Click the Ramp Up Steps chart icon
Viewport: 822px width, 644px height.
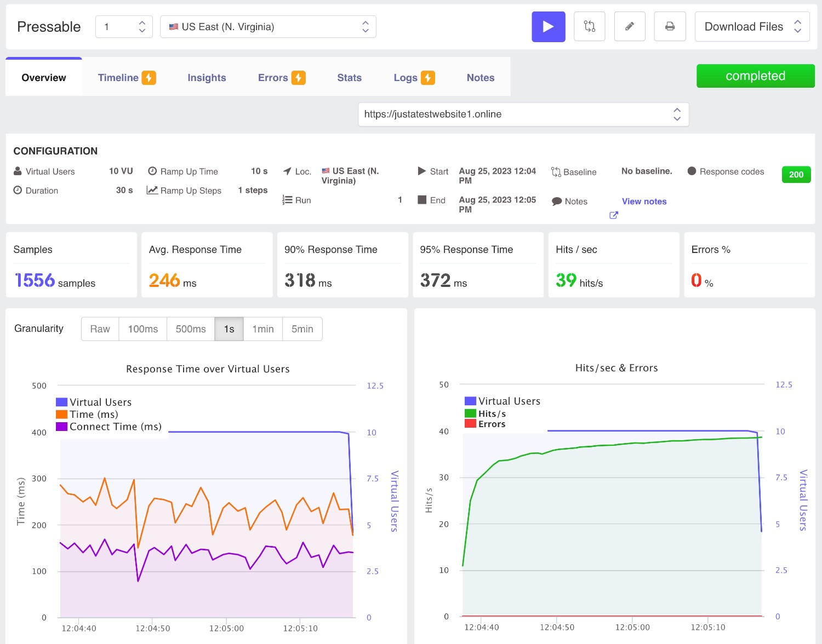152,190
